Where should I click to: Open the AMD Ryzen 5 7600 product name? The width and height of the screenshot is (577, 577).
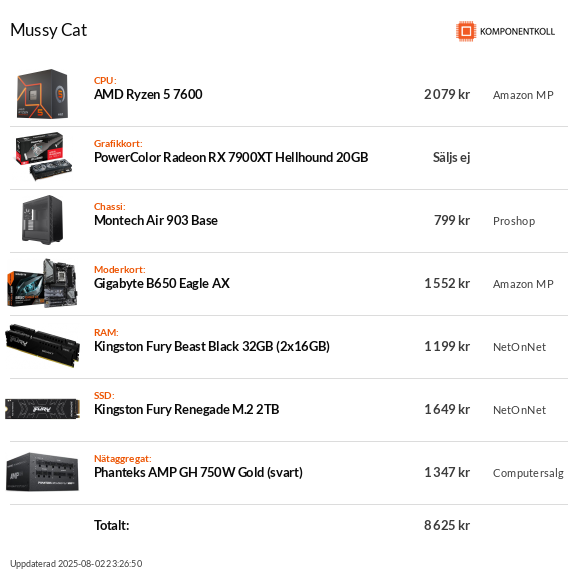[x=148, y=95]
